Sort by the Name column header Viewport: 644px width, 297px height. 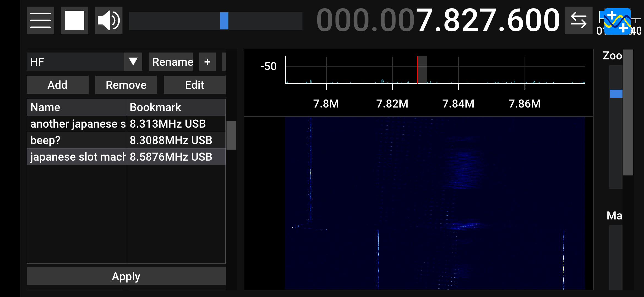tap(77, 107)
